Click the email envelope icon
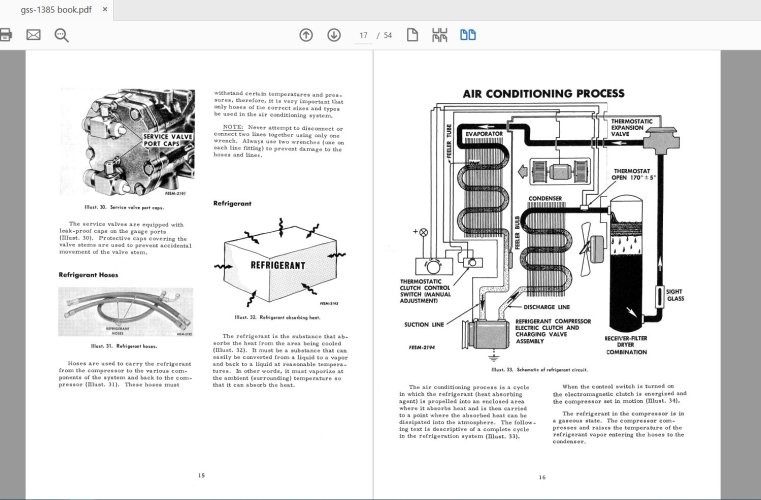Viewport: 761px width, 500px height. pos(33,35)
